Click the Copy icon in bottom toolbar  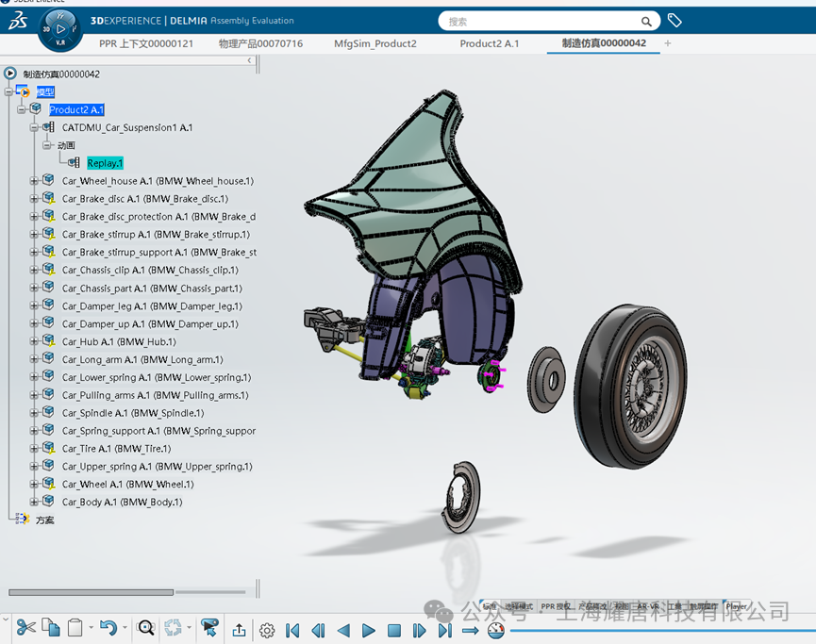pos(51,627)
